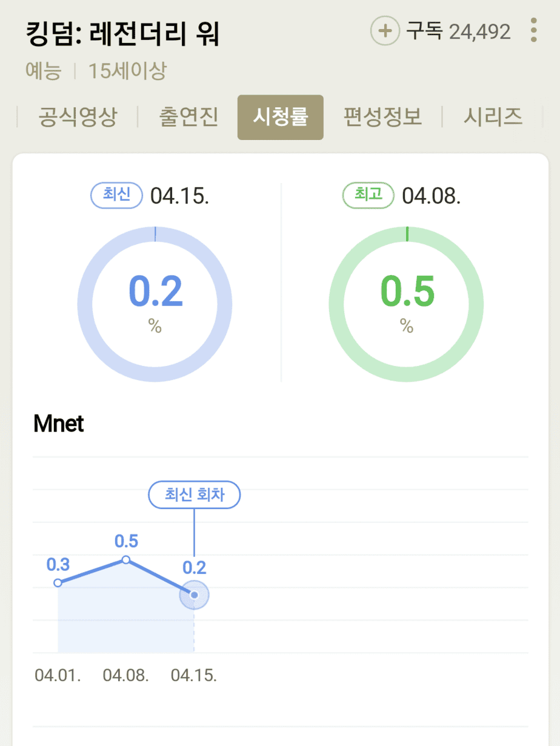Tap the blue 0.2% latest rating ring
This screenshot has width=560, height=746.
pyautogui.click(x=155, y=304)
